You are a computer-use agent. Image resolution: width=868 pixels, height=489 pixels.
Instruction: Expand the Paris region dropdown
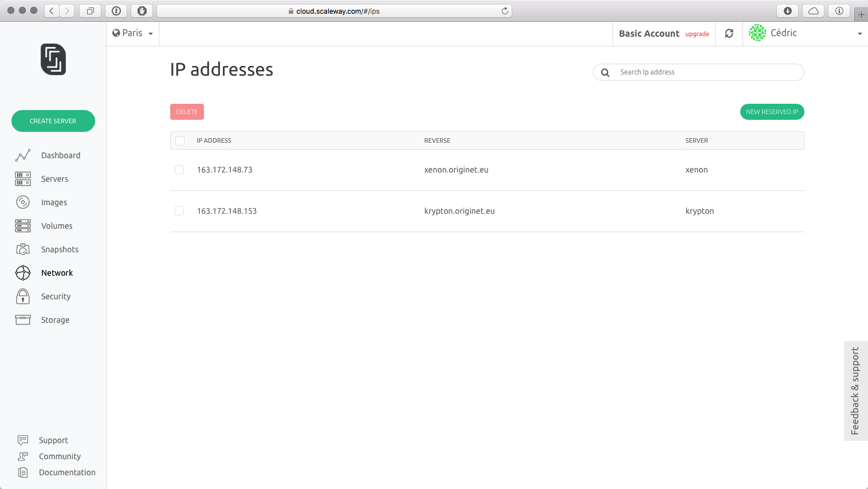(x=133, y=33)
